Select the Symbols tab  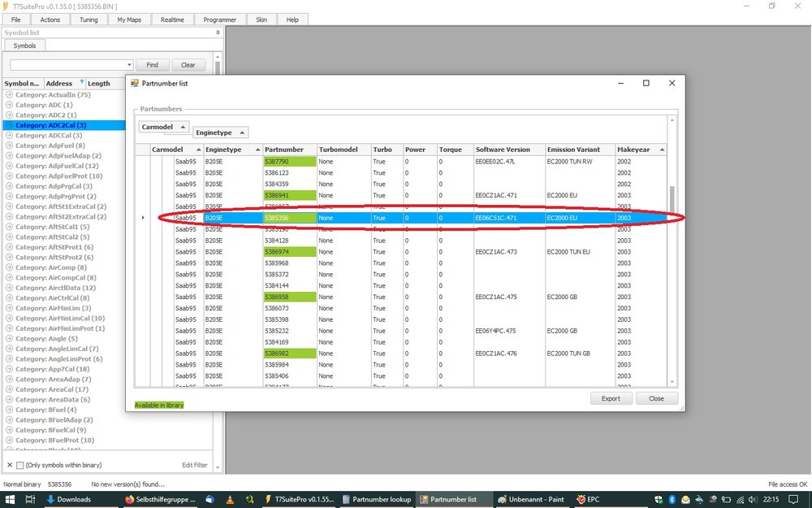[24, 46]
